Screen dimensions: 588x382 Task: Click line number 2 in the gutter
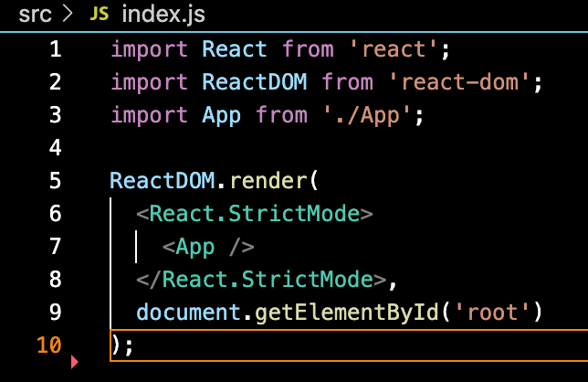click(x=56, y=82)
